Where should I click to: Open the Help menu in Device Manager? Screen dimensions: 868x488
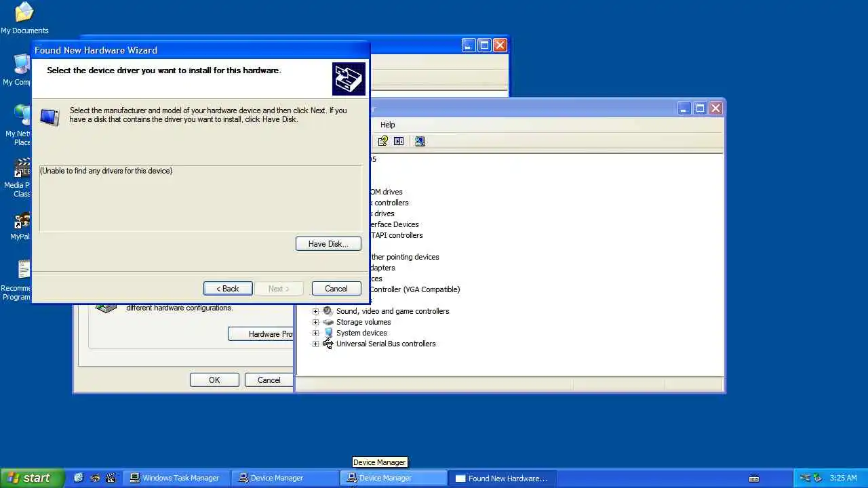click(387, 125)
